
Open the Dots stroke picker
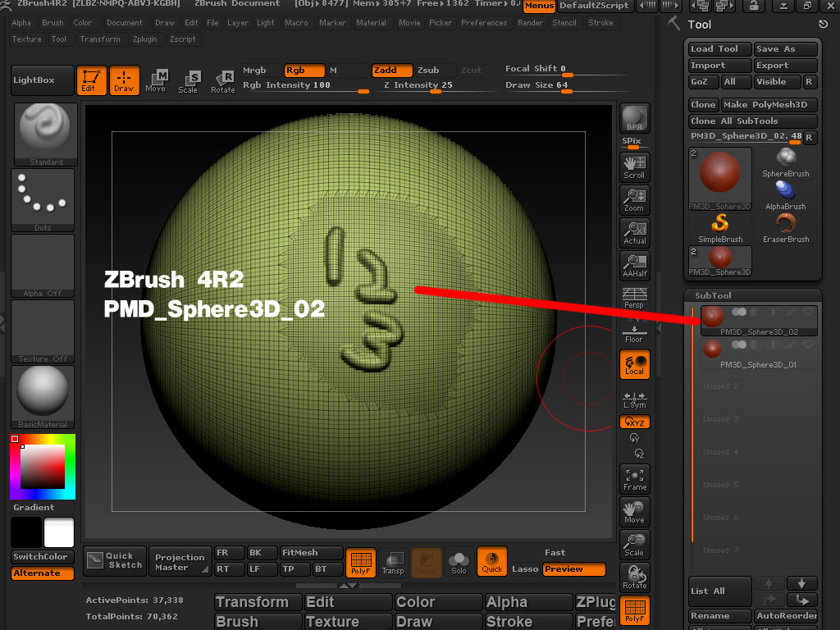[43, 200]
